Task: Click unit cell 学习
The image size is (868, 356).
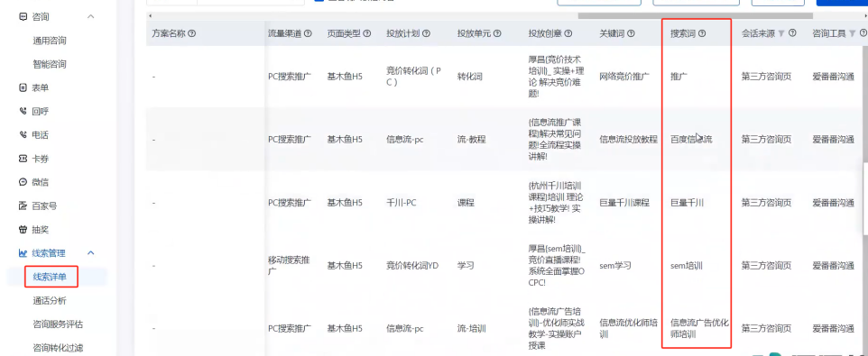Action: click(466, 266)
